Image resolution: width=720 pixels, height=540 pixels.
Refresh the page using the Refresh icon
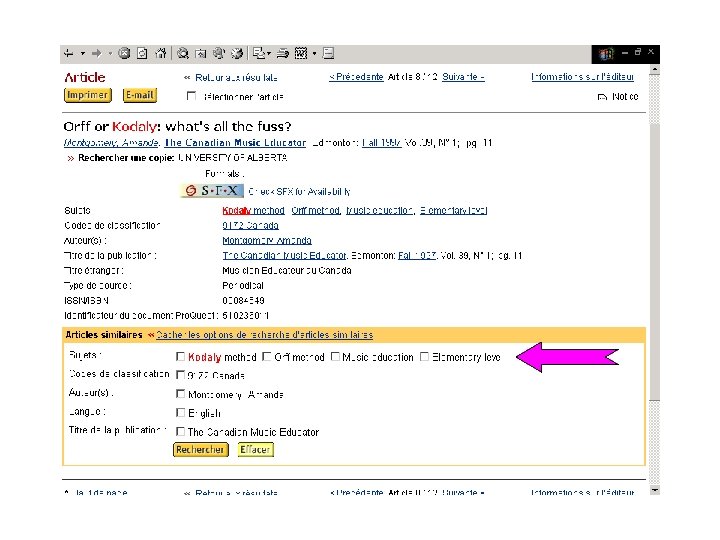coord(142,53)
